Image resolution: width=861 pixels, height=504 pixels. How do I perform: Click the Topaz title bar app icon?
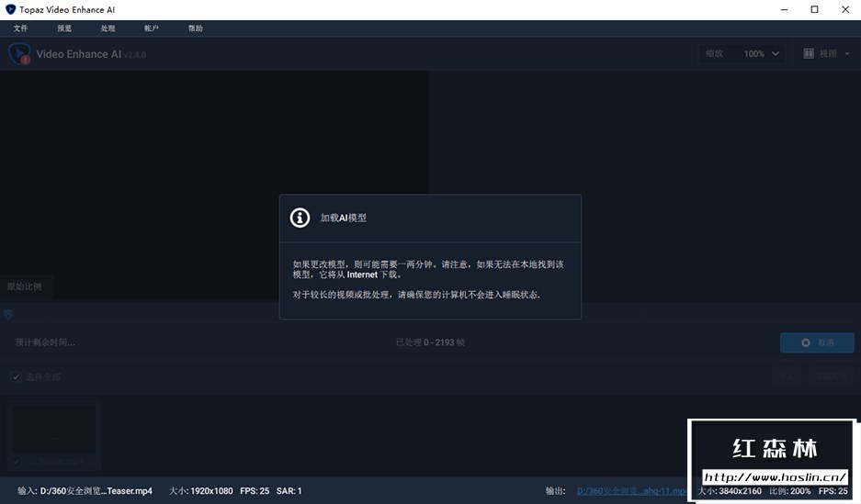pos(10,9)
